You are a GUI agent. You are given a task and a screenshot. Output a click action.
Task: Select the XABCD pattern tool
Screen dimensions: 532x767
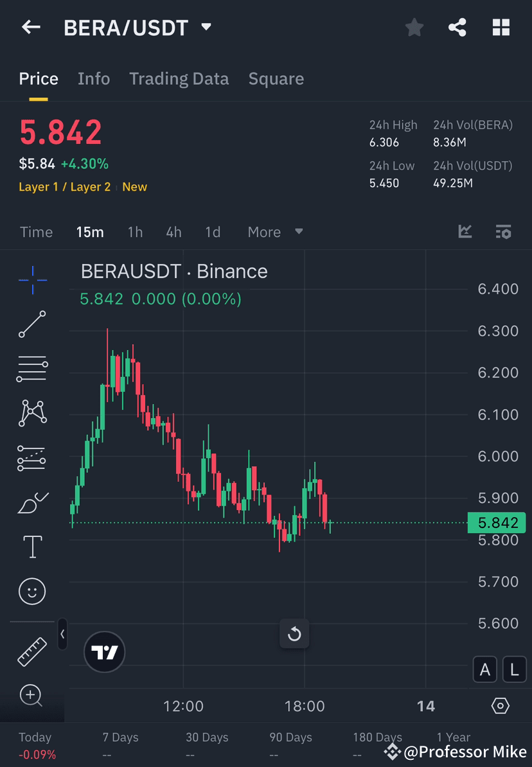coord(32,413)
